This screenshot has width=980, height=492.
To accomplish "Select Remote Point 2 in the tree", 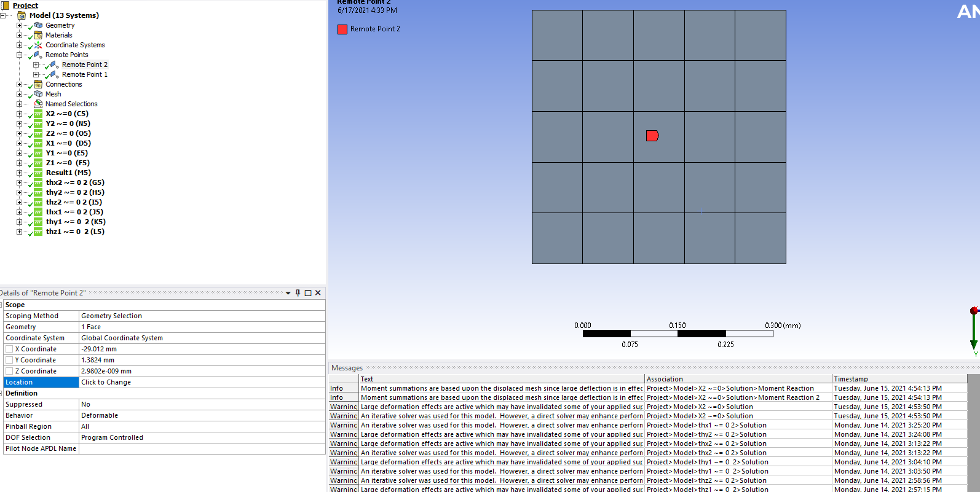I will 84,64.
